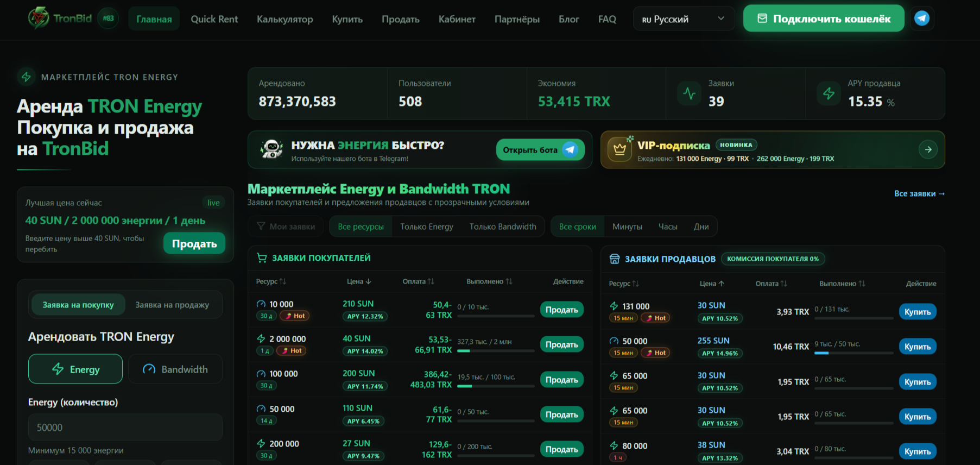Screen dimensions: 980x465
Task: Open Quick Rent page
Action: click(214, 19)
